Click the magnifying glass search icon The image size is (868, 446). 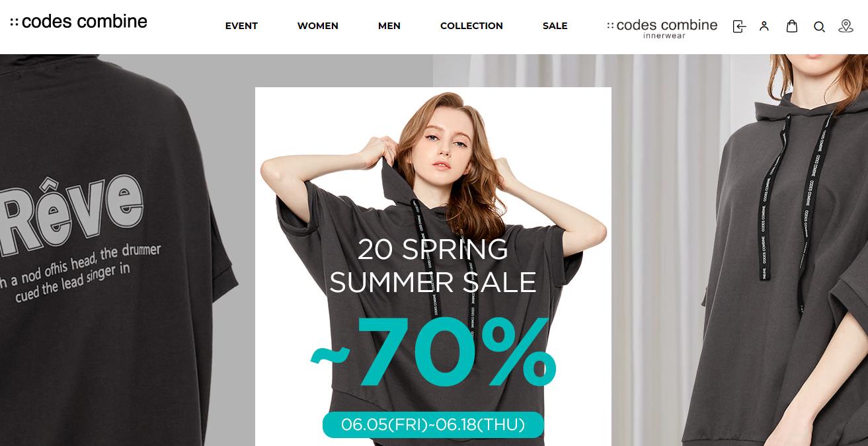(x=819, y=27)
